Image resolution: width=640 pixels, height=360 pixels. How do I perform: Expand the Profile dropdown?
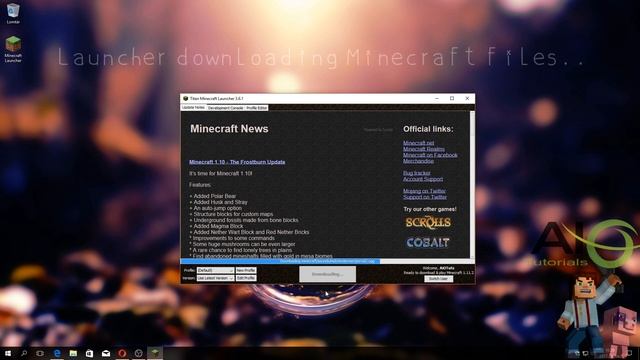click(215, 270)
